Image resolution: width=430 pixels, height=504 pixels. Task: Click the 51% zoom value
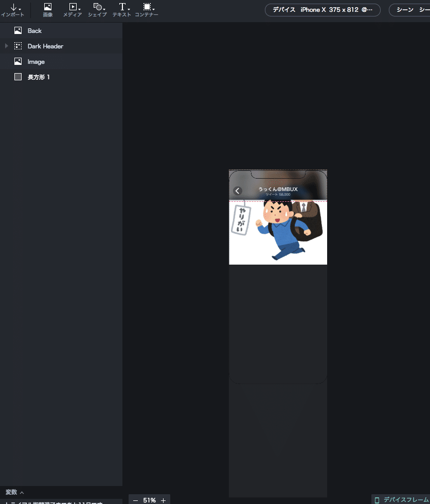pos(149,500)
